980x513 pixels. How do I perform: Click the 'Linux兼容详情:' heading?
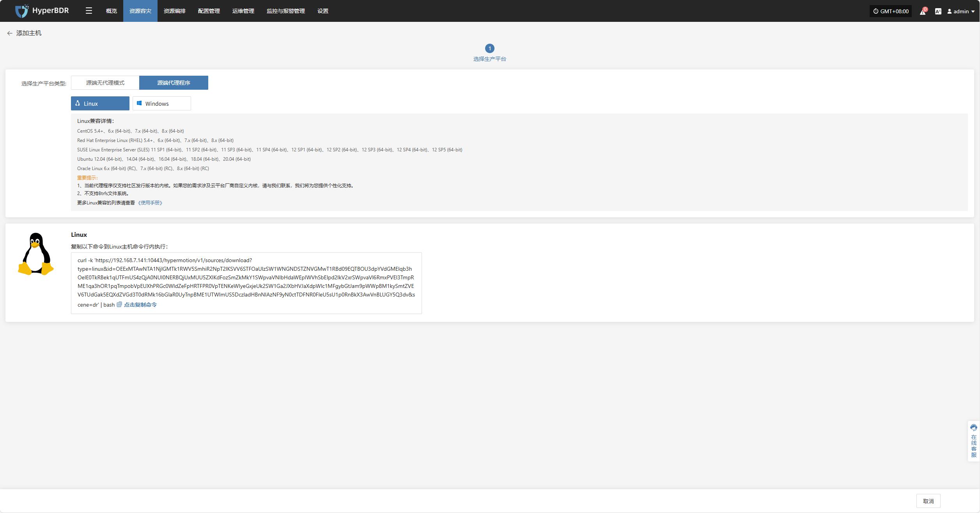[96, 121]
